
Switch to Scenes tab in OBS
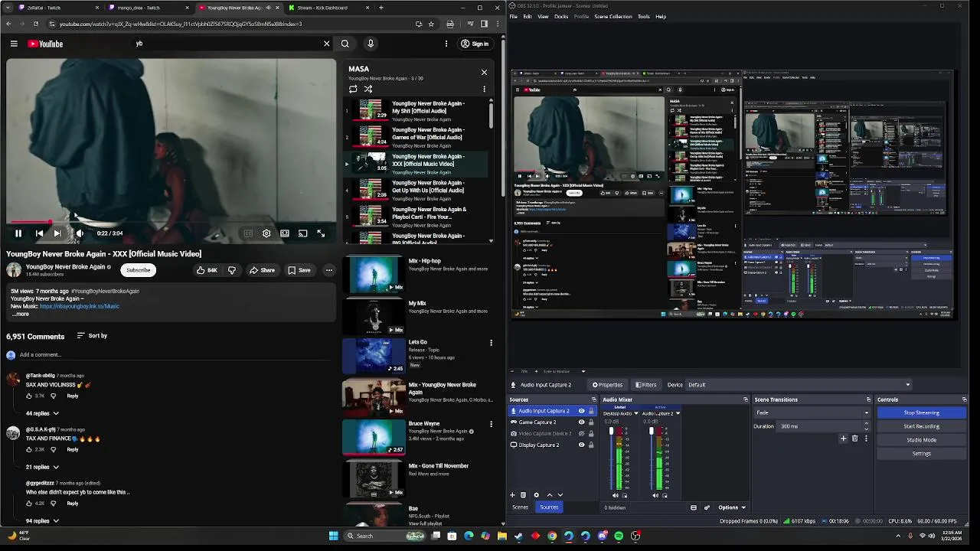coord(520,507)
